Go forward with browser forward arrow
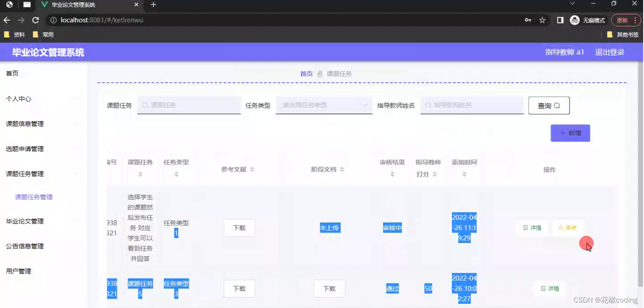 [x=21, y=20]
